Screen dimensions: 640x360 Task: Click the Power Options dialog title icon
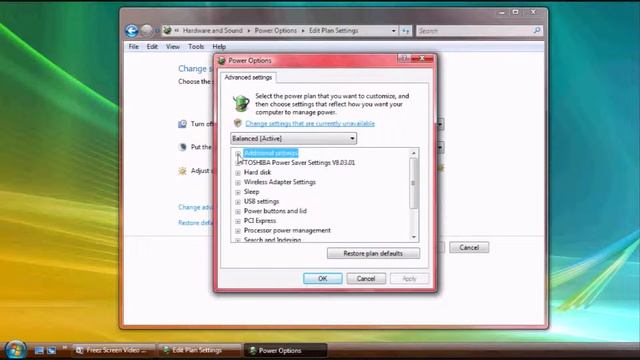point(222,60)
